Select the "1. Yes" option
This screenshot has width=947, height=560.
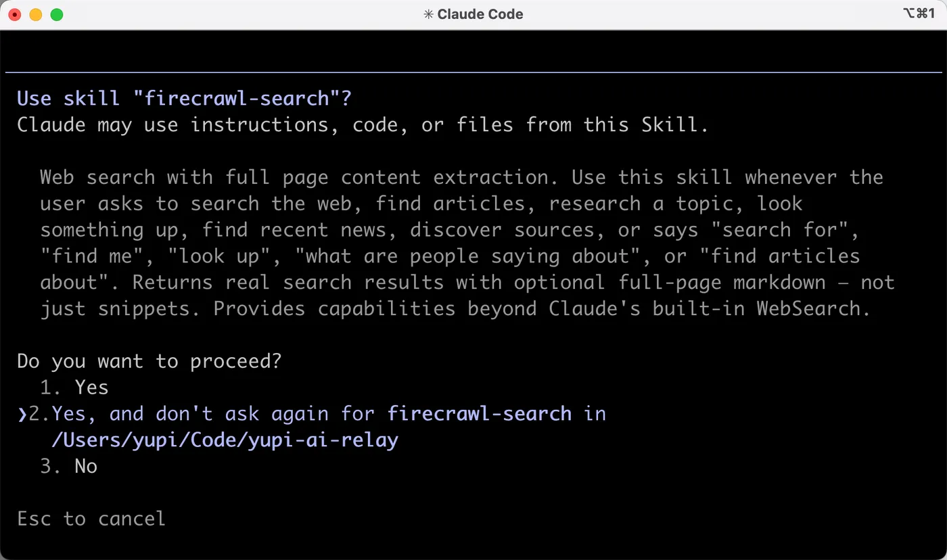74,387
